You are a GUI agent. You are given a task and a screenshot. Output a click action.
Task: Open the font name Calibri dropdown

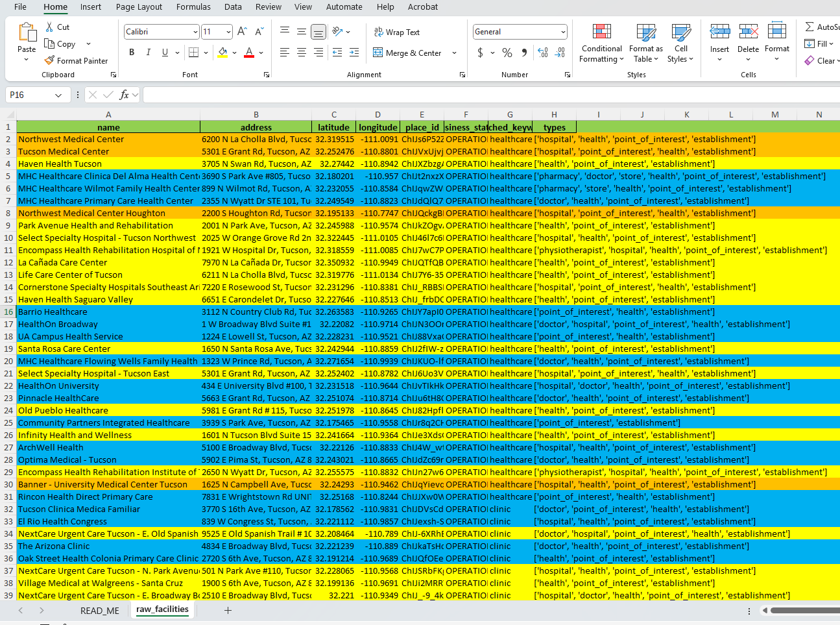click(x=195, y=32)
